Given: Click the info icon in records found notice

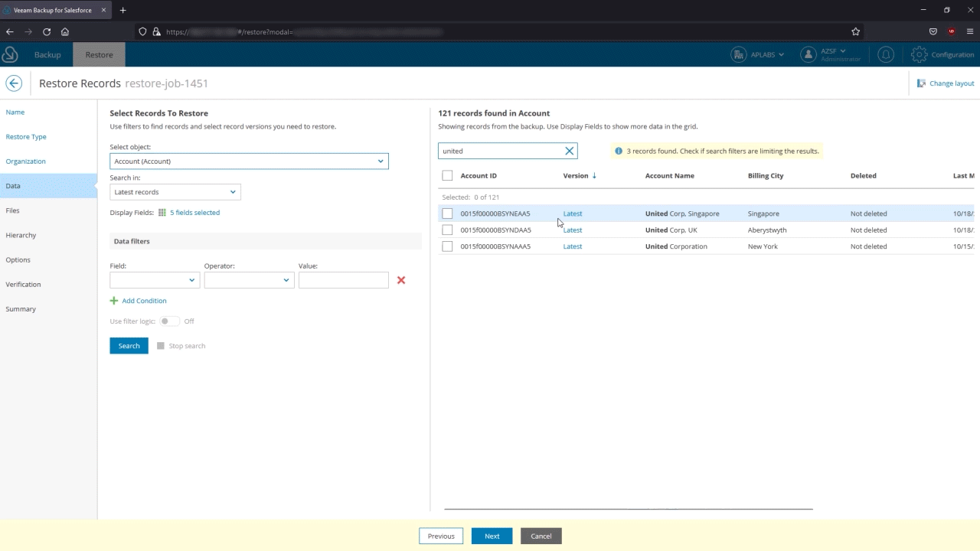Looking at the screenshot, I should tap(619, 152).
